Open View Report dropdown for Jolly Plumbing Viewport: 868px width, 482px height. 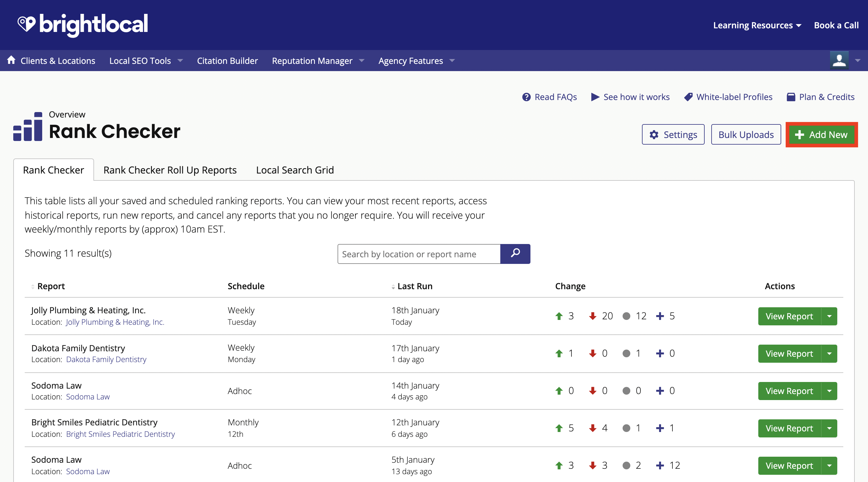pos(829,316)
